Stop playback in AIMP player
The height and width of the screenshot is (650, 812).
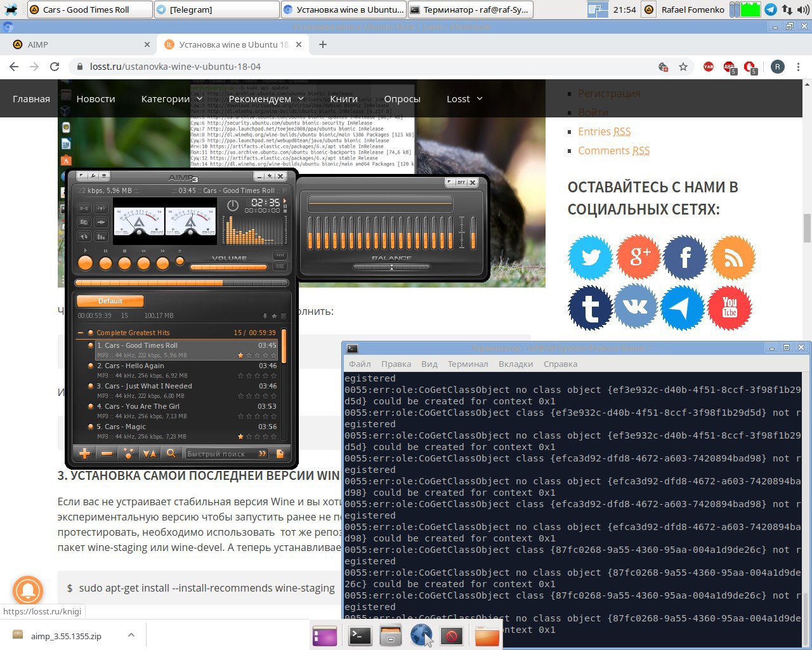tap(125, 263)
